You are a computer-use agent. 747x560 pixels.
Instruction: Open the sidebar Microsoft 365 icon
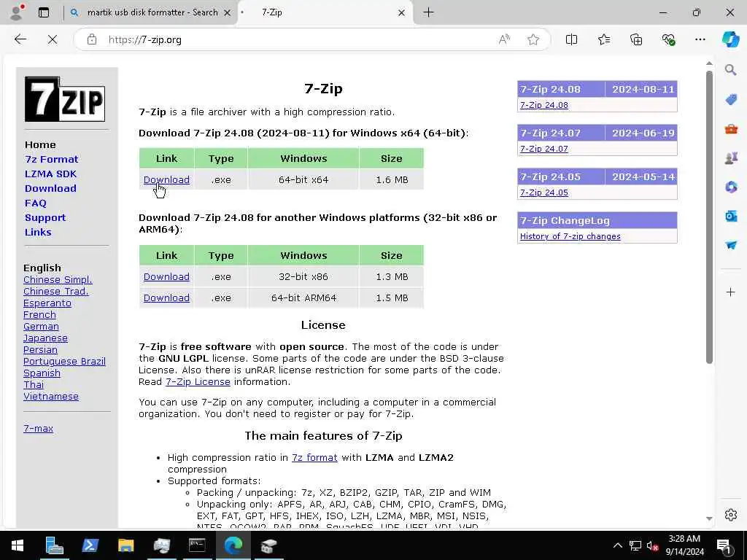pyautogui.click(x=731, y=187)
